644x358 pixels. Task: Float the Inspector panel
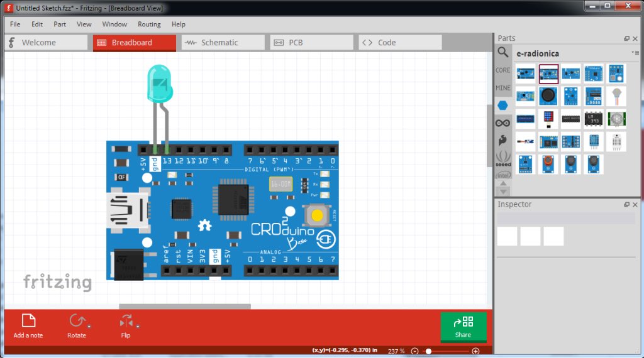tap(626, 205)
